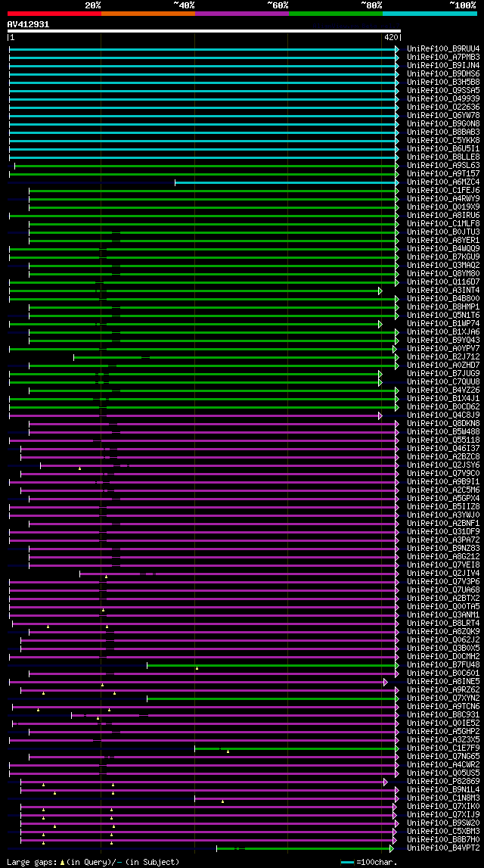Click the UniRef100_C1N8M3 label

tap(443, 798)
